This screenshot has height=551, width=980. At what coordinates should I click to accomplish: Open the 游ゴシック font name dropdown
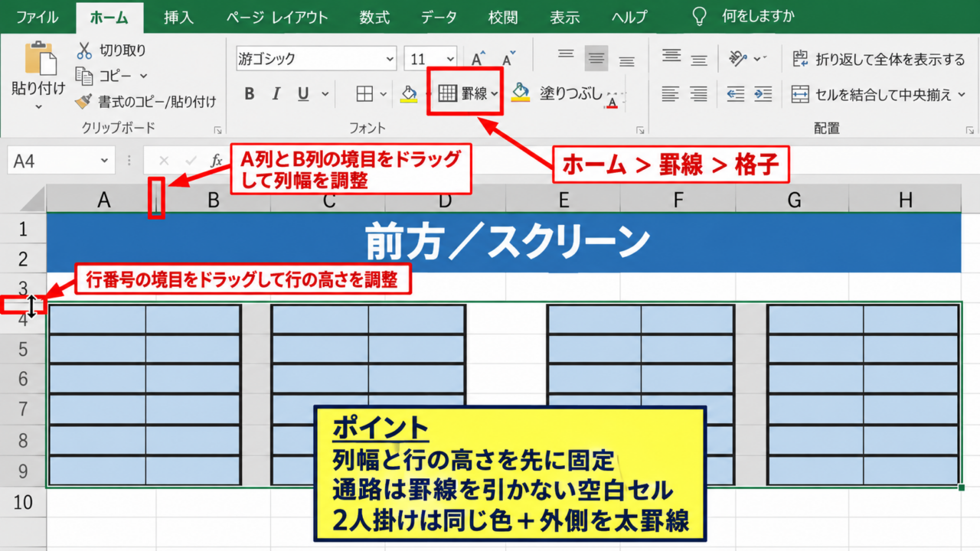coord(390,59)
